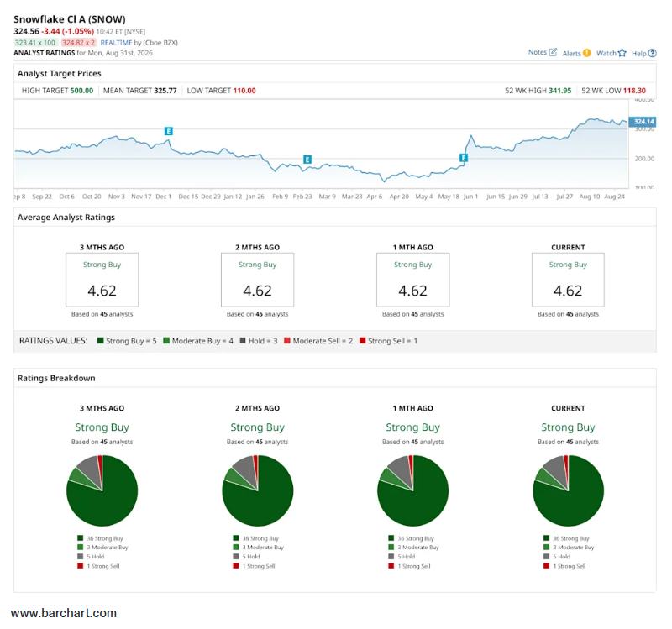
Task: Click the Help link
Action: (638, 54)
